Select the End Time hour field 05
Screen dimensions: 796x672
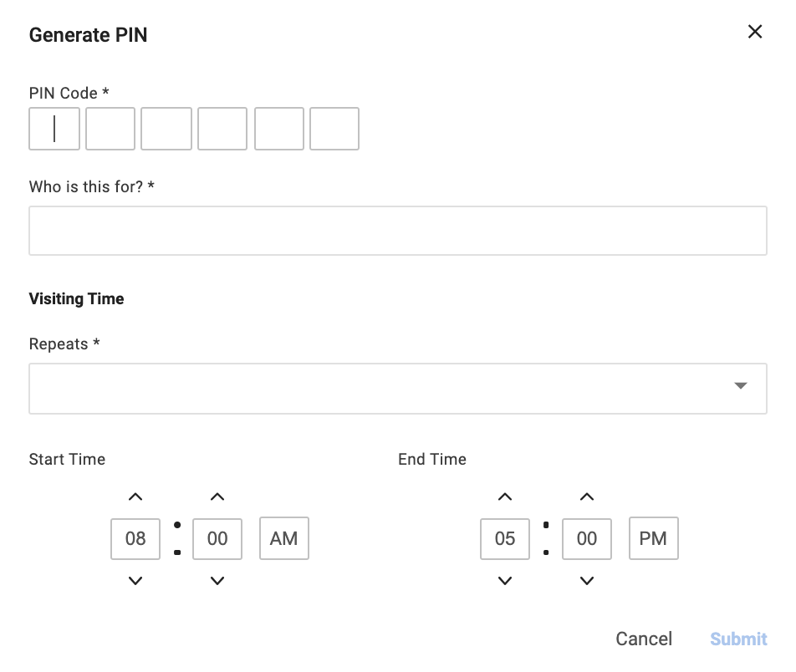point(505,539)
